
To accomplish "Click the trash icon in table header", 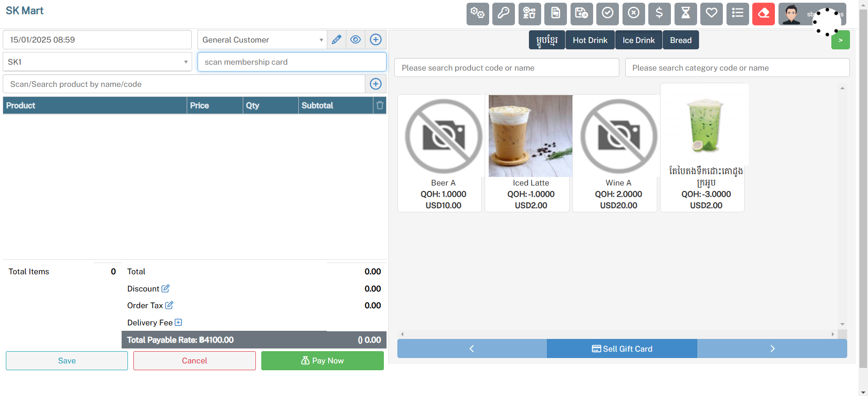I will [380, 105].
